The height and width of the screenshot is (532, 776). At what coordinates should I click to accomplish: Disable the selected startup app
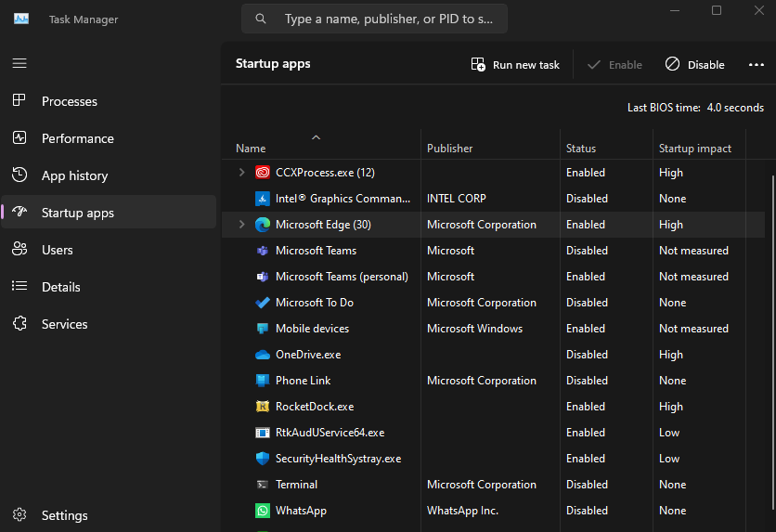(695, 64)
